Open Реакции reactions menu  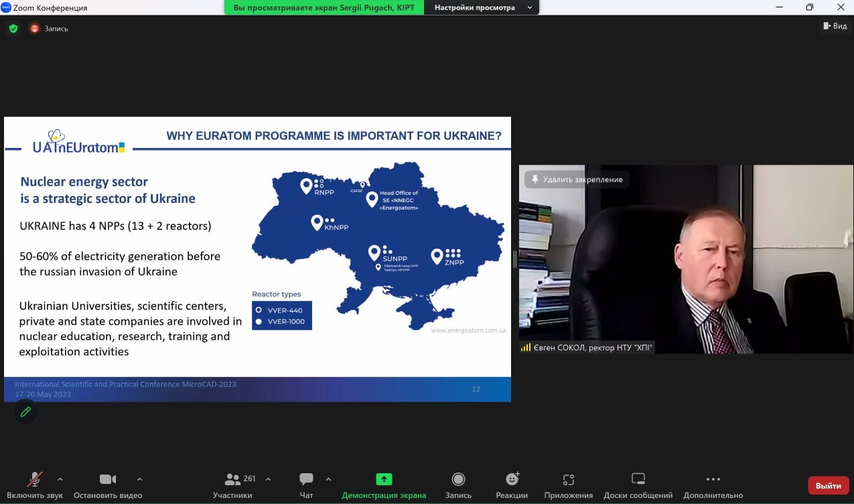pyautogui.click(x=512, y=485)
